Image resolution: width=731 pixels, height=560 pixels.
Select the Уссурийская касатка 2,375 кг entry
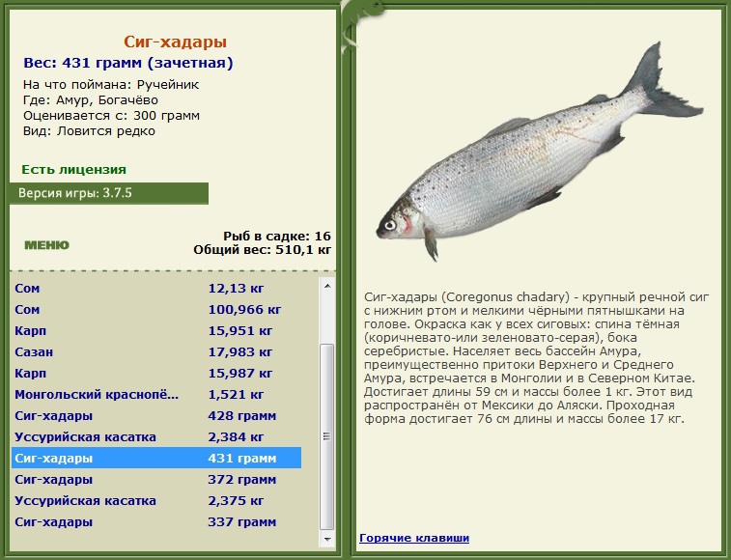tap(156, 501)
